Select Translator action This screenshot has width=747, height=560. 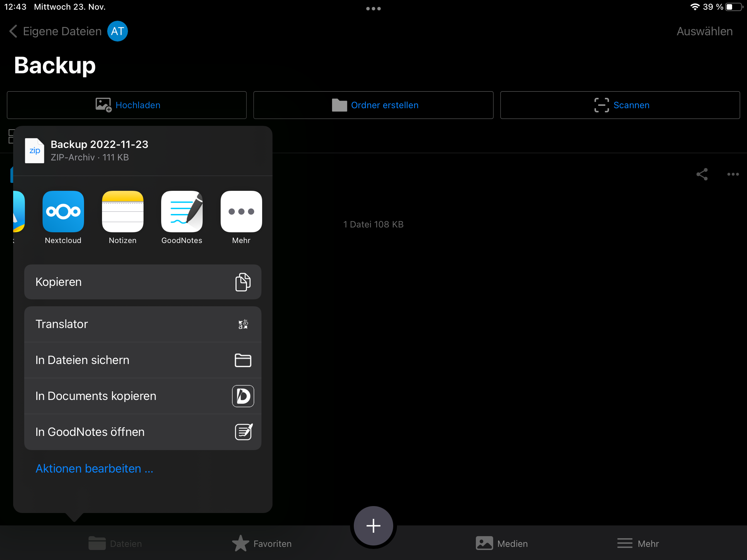tap(143, 324)
